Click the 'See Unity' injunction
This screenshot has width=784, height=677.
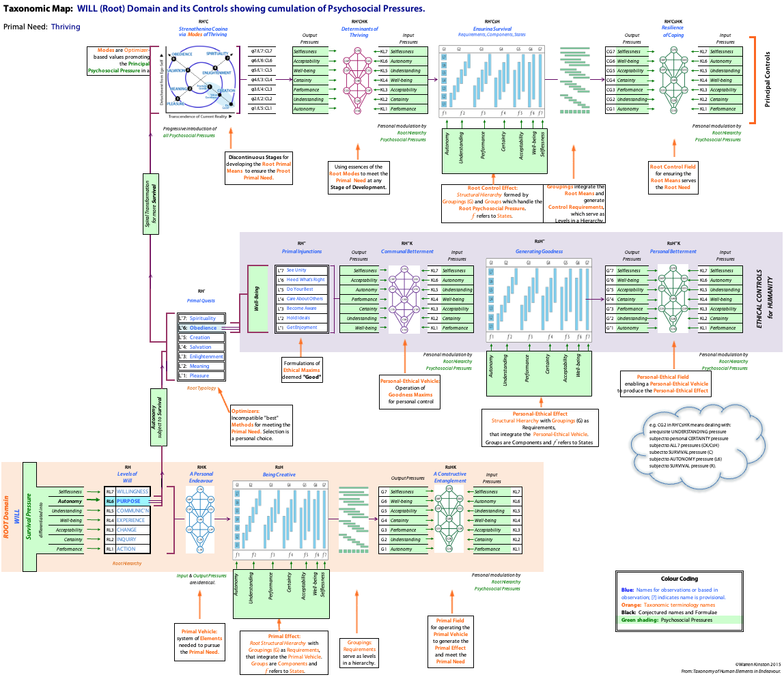pos(302,270)
